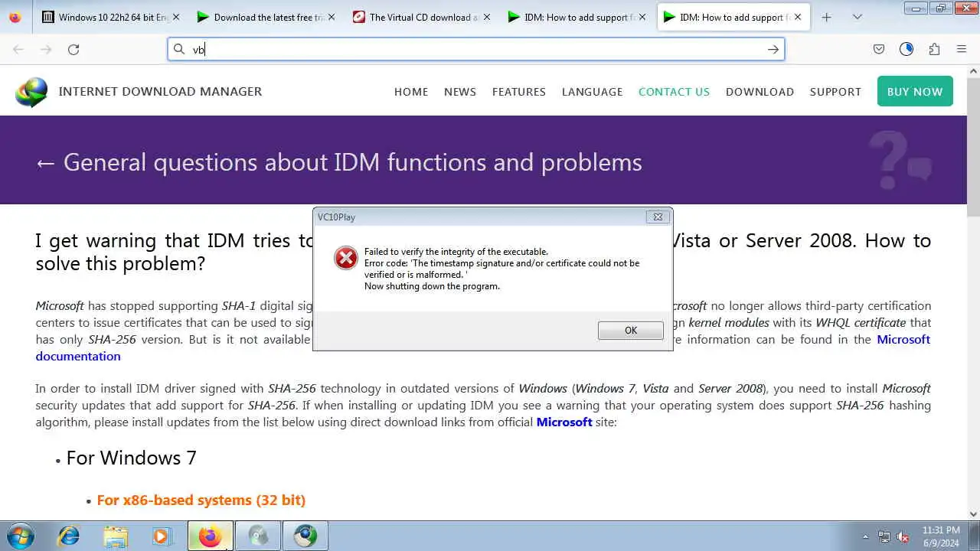Select CONTACT US in the navigation
980x551 pixels.
click(x=674, y=92)
